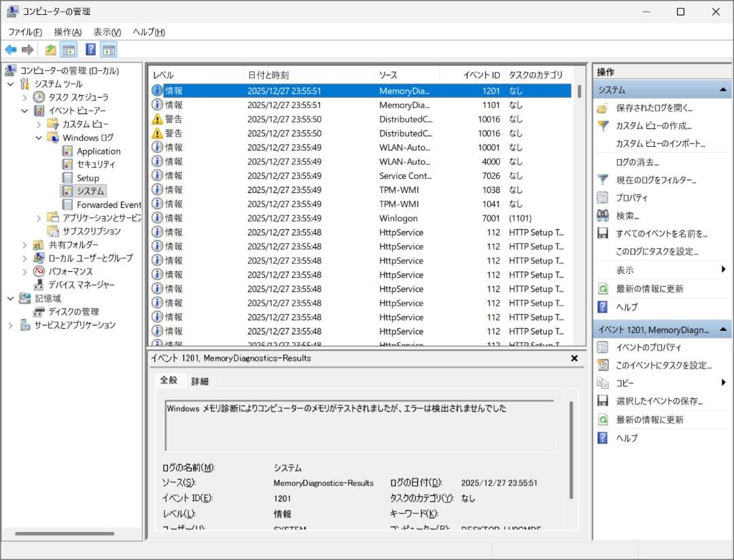The height and width of the screenshot is (560, 734).
Task: Open the 操作 menu
Action: point(67,32)
